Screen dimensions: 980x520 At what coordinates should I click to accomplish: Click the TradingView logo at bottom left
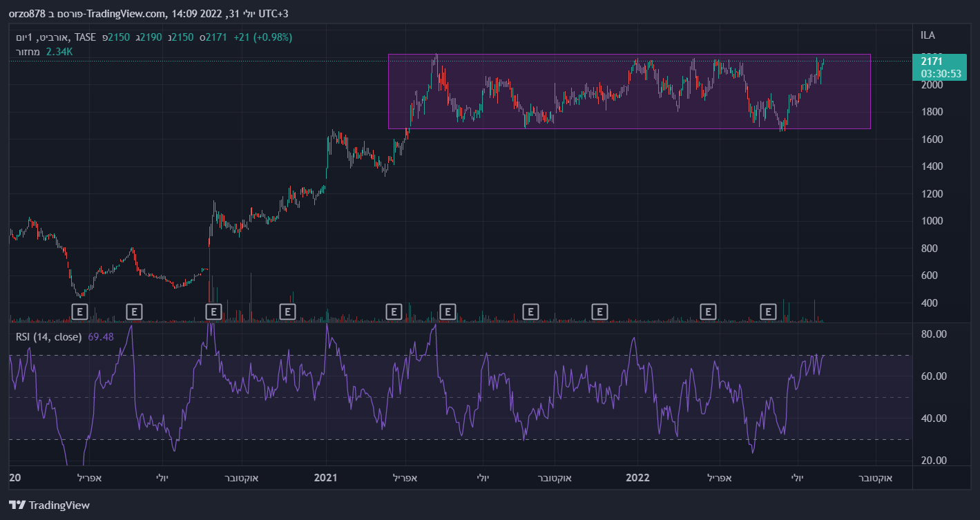coord(50,505)
